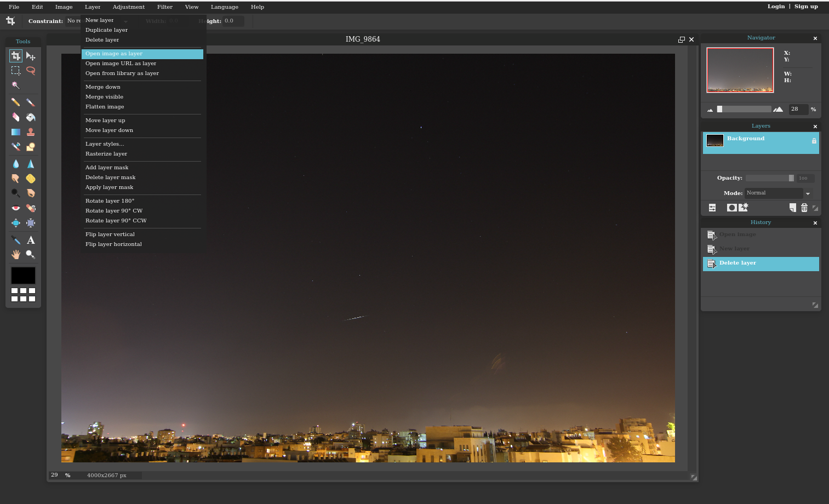This screenshot has height=504, width=829.
Task: Click the Mode field showing Normal
Action: [x=774, y=193]
